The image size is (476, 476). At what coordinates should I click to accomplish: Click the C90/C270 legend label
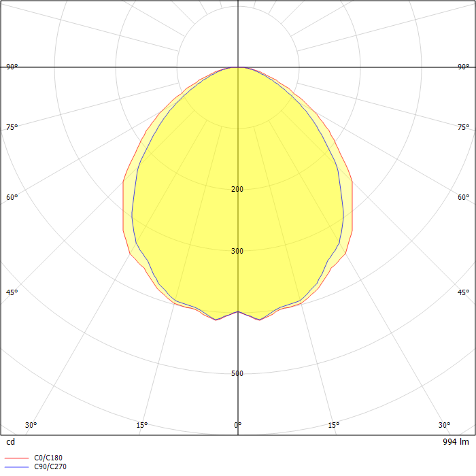pyautogui.click(x=50, y=466)
